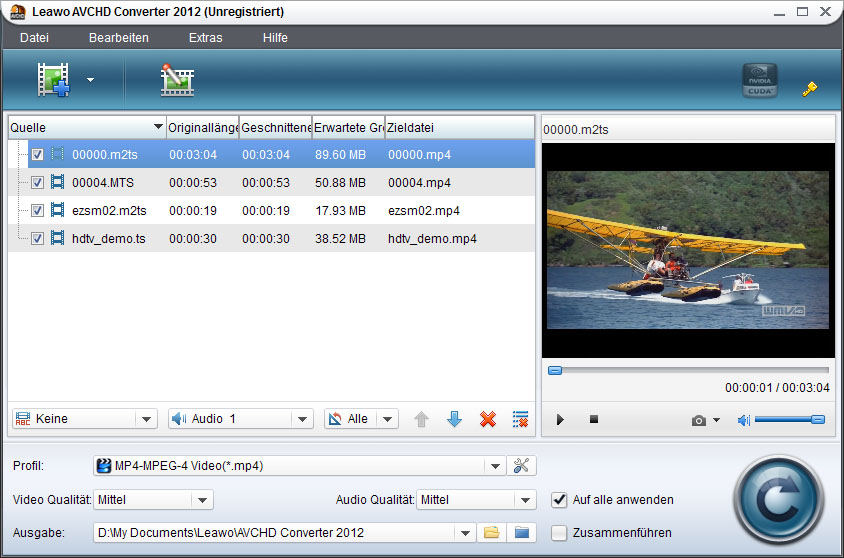Click the audio speaker icon beside Audio 1
844x558 pixels.
click(x=179, y=419)
